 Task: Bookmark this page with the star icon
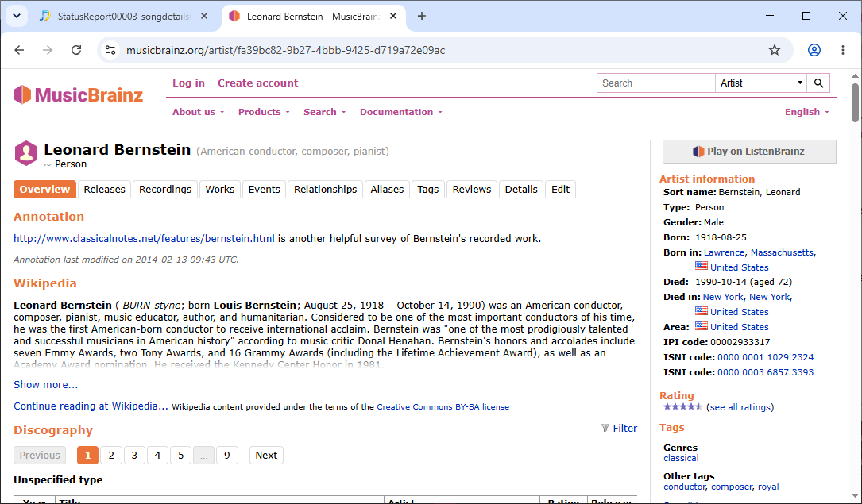point(775,50)
